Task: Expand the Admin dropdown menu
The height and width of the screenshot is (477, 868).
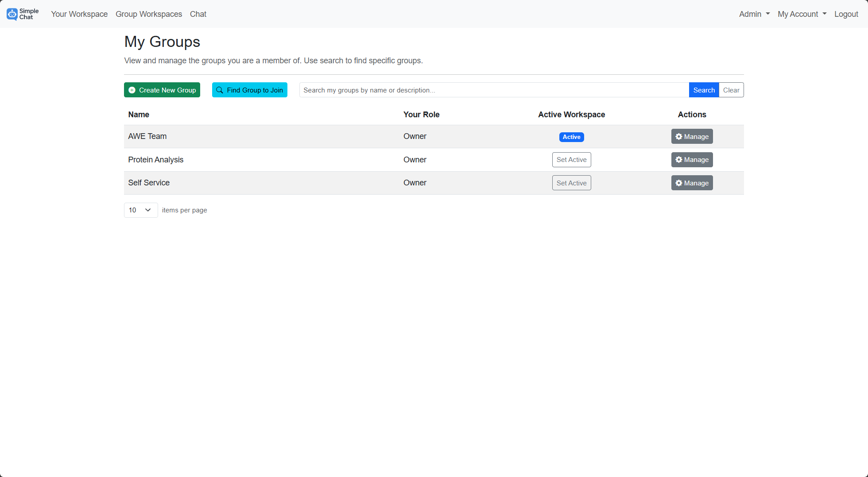Action: tap(754, 14)
